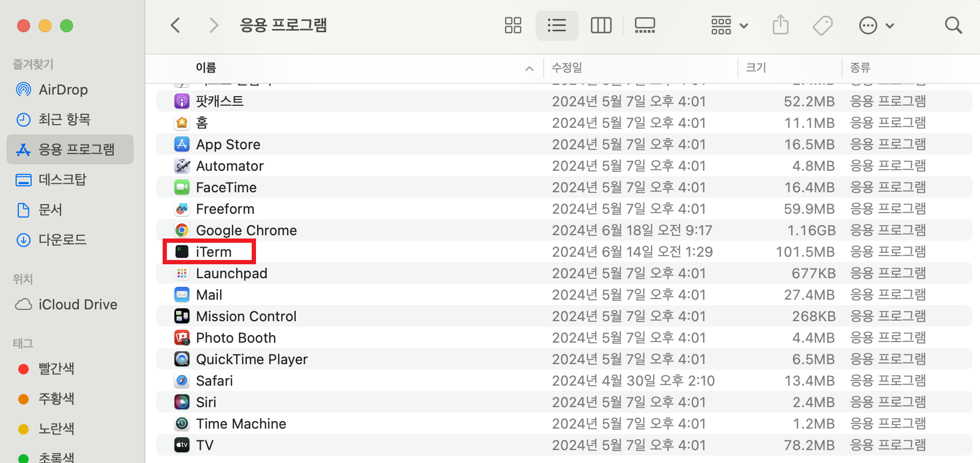The width and height of the screenshot is (980, 463).
Task: Click the Safari file name
Action: [x=214, y=381]
